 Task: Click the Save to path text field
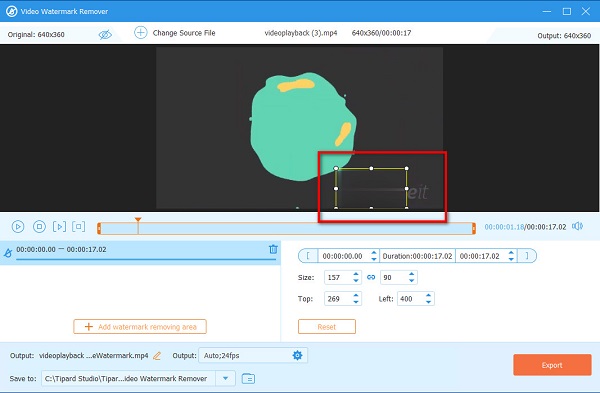129,378
